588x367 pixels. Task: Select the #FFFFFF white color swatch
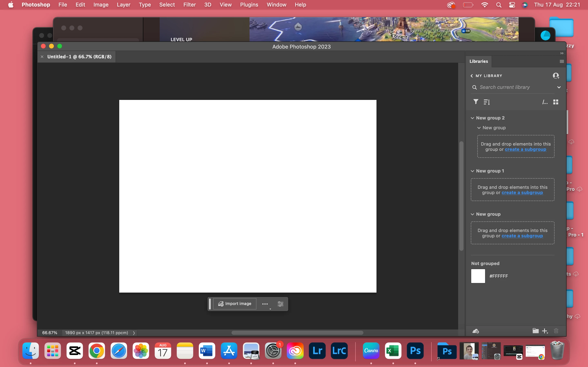point(478,276)
